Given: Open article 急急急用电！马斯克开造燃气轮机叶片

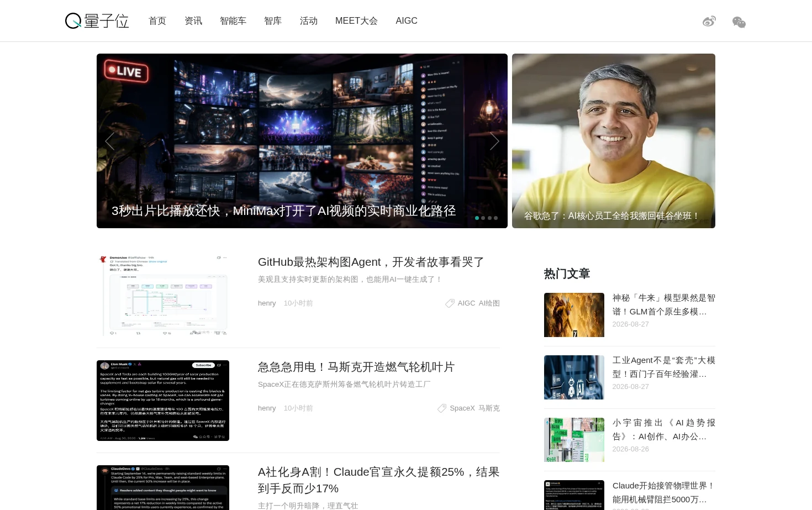Looking at the screenshot, I should (356, 367).
